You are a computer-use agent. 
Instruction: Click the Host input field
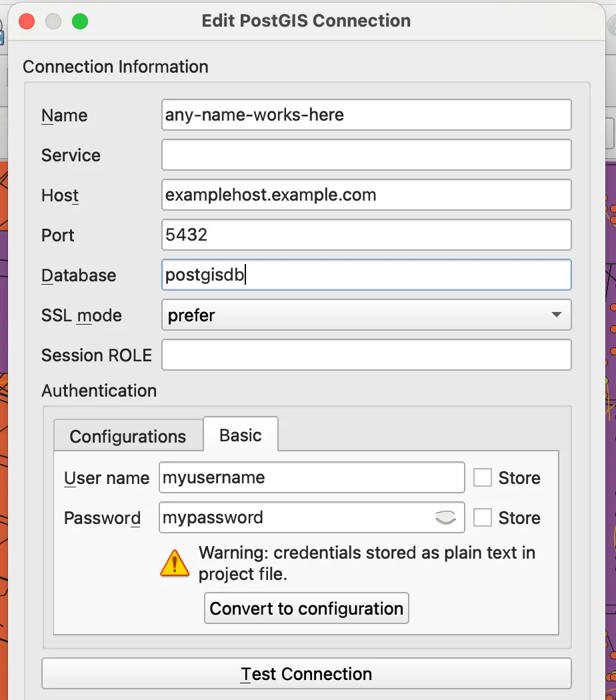(366, 195)
